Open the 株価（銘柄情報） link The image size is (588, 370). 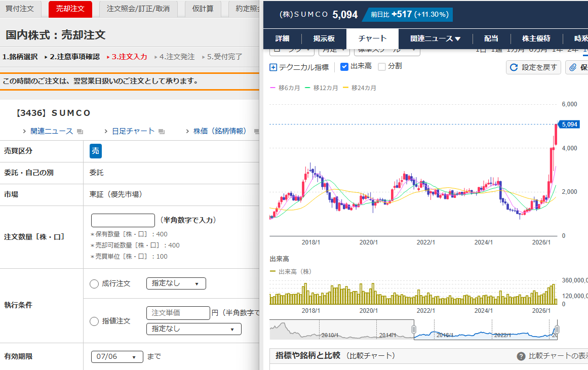click(x=220, y=131)
